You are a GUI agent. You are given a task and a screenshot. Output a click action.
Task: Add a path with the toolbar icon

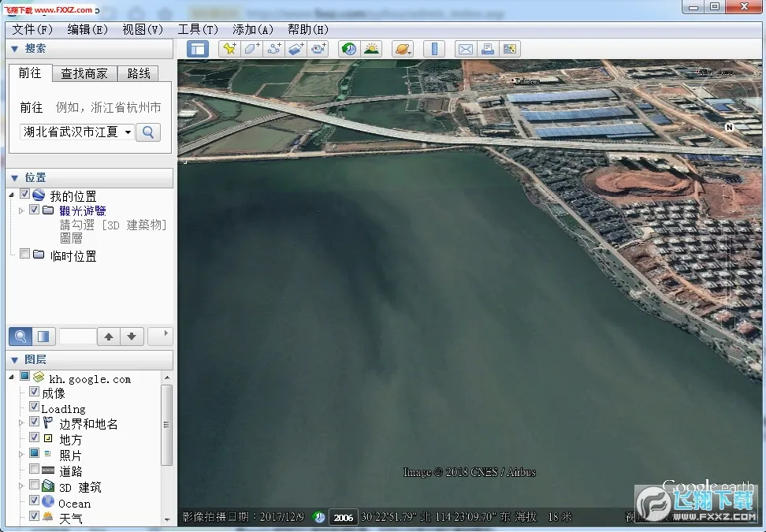click(x=274, y=49)
